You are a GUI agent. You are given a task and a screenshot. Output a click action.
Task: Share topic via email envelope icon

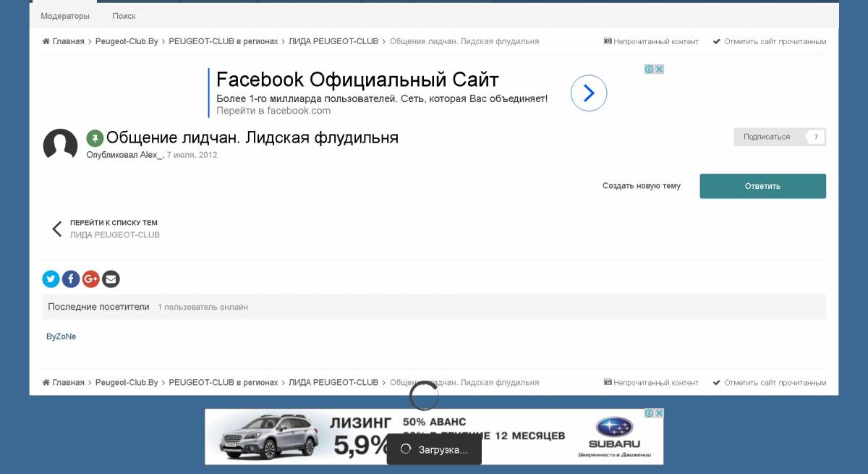(111, 279)
